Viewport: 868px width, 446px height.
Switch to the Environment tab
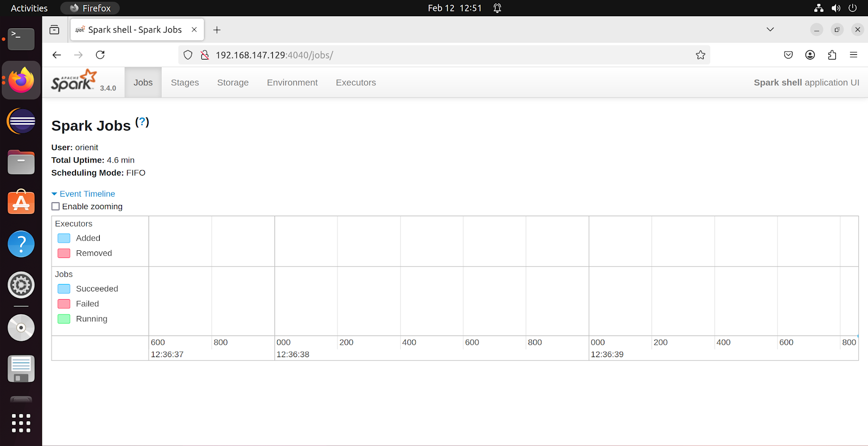292,82
